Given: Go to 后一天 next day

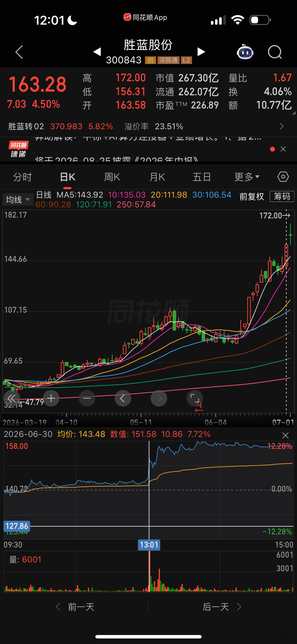Looking at the screenshot, I should (222, 607).
